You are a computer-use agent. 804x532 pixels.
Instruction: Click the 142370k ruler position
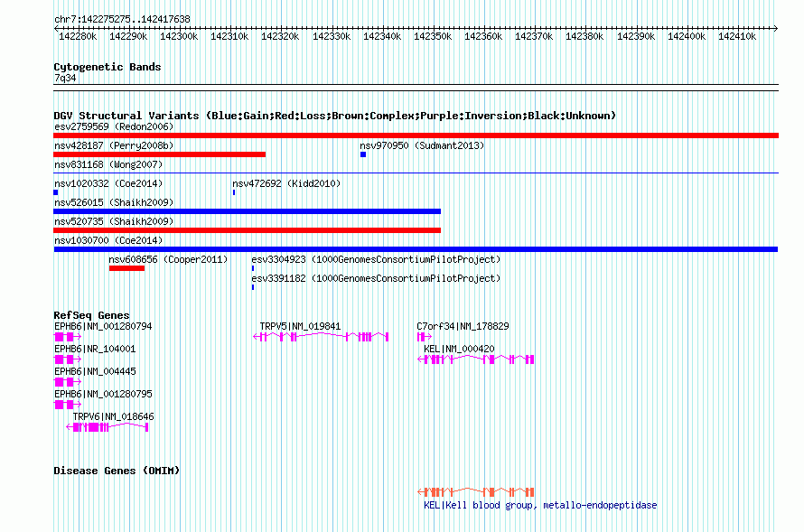(x=534, y=36)
